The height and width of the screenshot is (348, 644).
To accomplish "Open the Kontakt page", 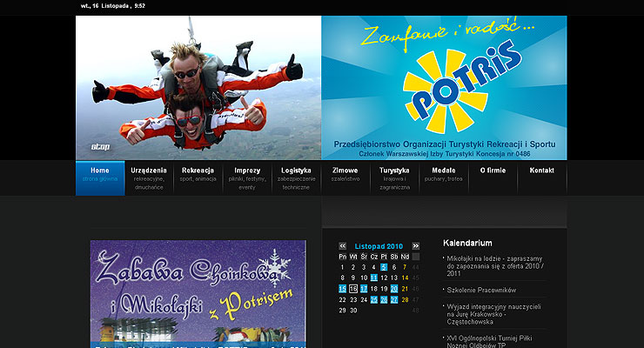I will 541,171.
